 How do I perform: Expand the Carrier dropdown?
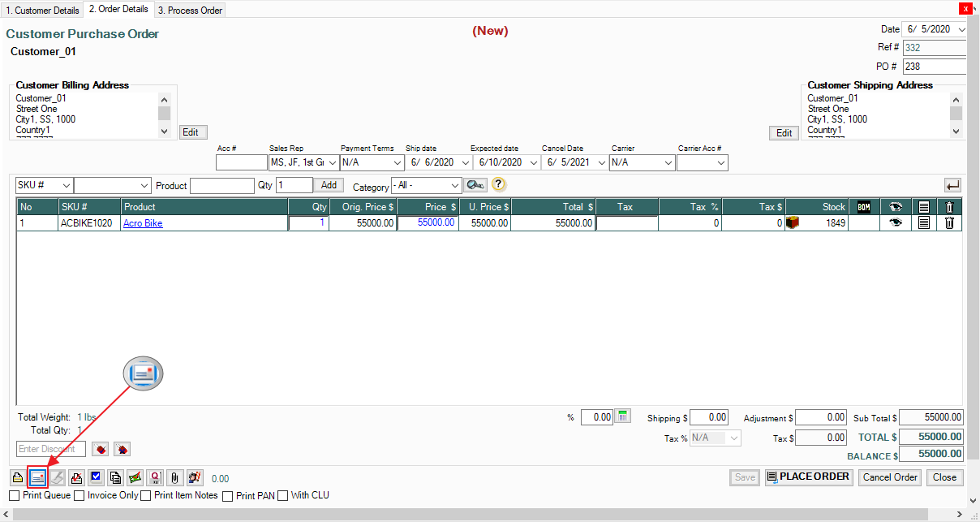click(x=641, y=163)
